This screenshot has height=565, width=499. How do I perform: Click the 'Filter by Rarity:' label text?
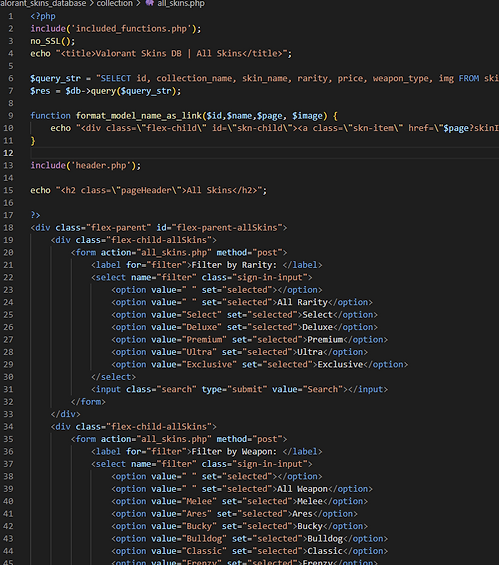coord(234,265)
